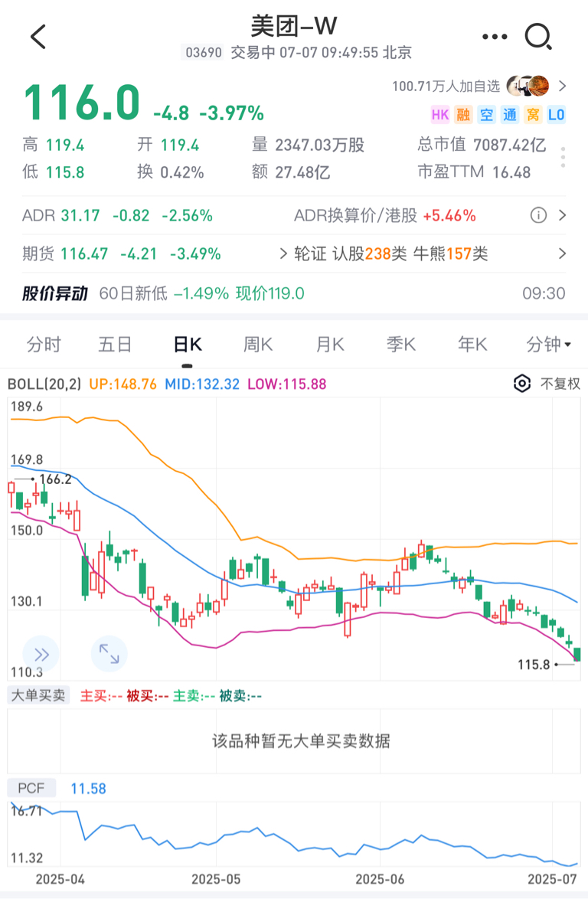This screenshot has height=899, width=588.
Task: Tap the 空 short-selling badge
Action: (487, 115)
